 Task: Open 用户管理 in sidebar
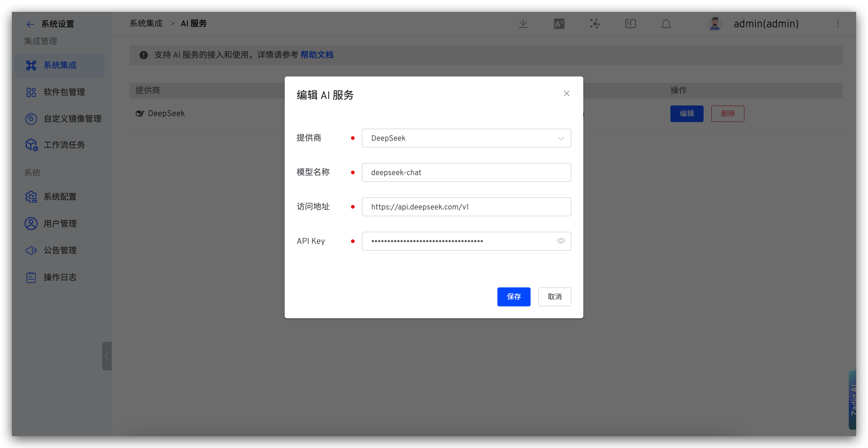[x=60, y=223]
